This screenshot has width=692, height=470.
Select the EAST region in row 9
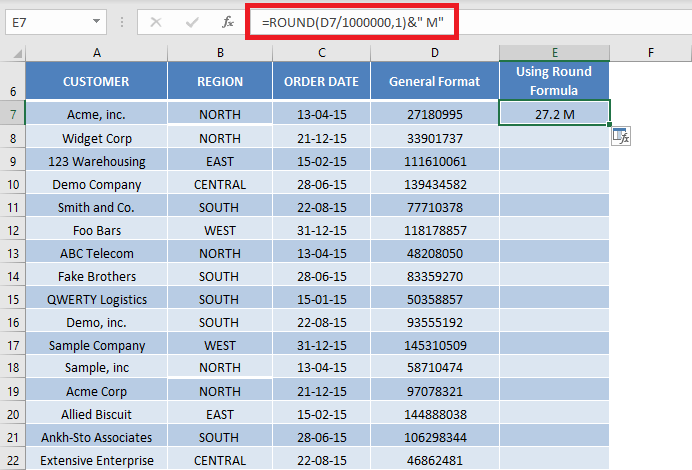pos(220,161)
